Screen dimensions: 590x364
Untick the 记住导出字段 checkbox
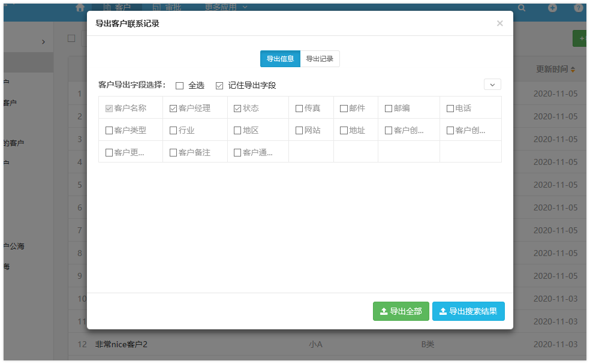coord(219,86)
